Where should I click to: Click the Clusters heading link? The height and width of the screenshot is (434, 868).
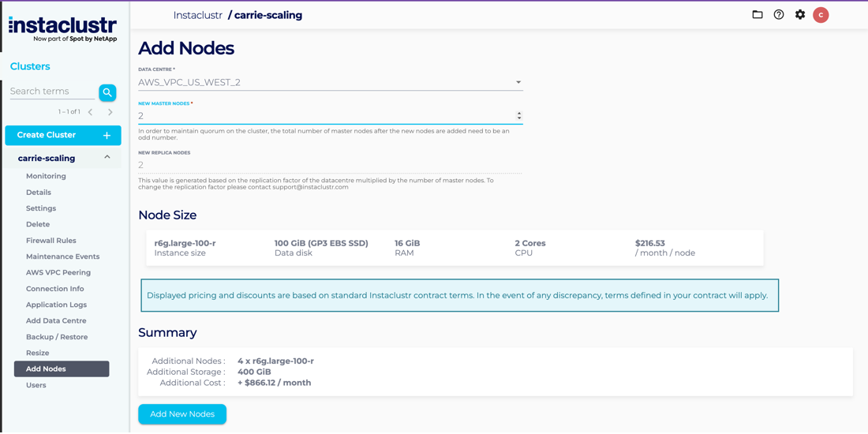click(30, 66)
